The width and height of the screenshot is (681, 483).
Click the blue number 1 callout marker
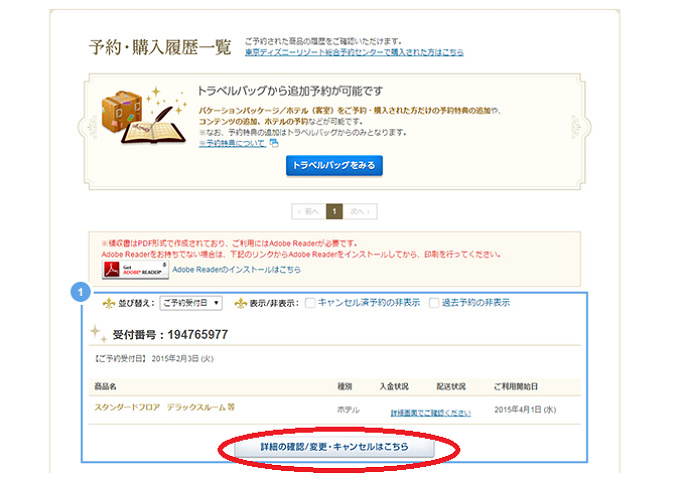tap(82, 293)
